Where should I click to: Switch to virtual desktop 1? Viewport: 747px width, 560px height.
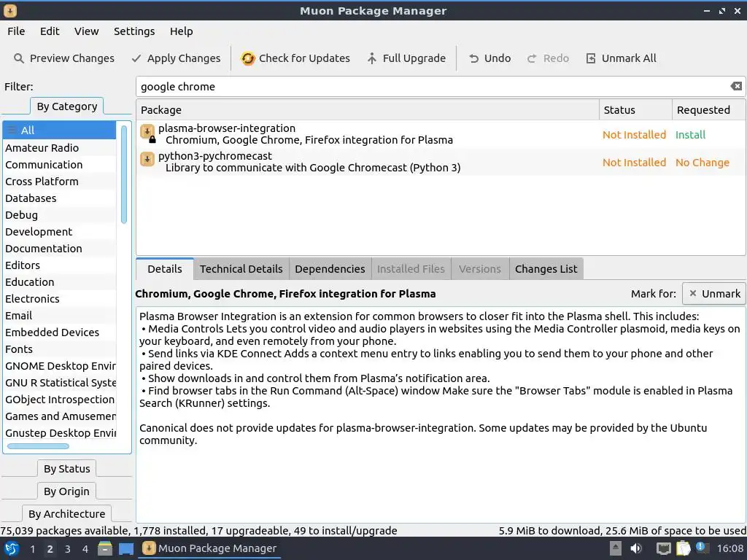click(32, 549)
